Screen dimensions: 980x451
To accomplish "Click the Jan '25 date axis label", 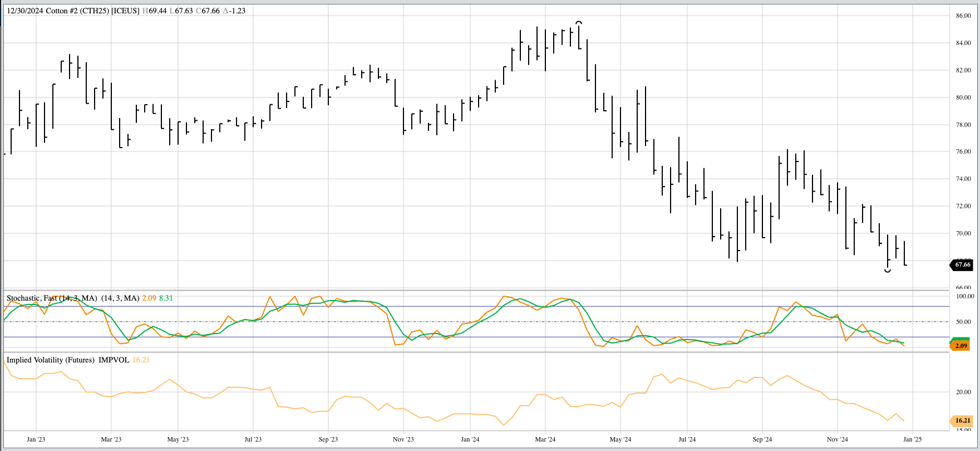I will [x=913, y=439].
